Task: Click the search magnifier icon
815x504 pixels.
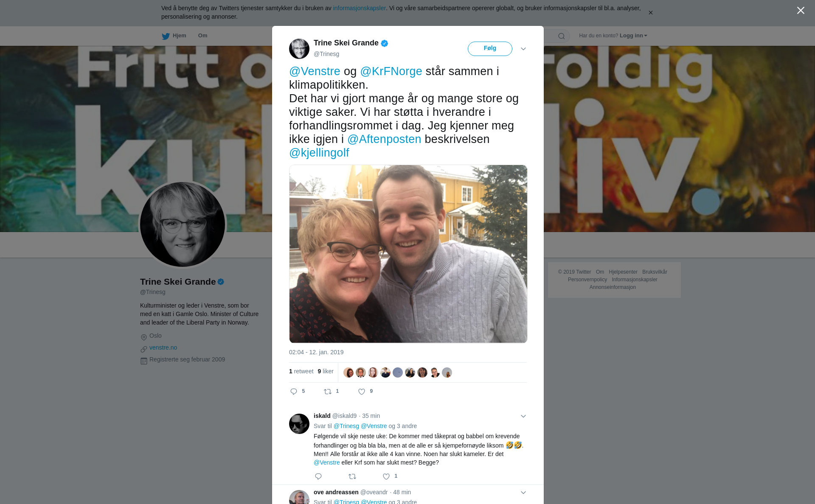Action: click(x=561, y=36)
